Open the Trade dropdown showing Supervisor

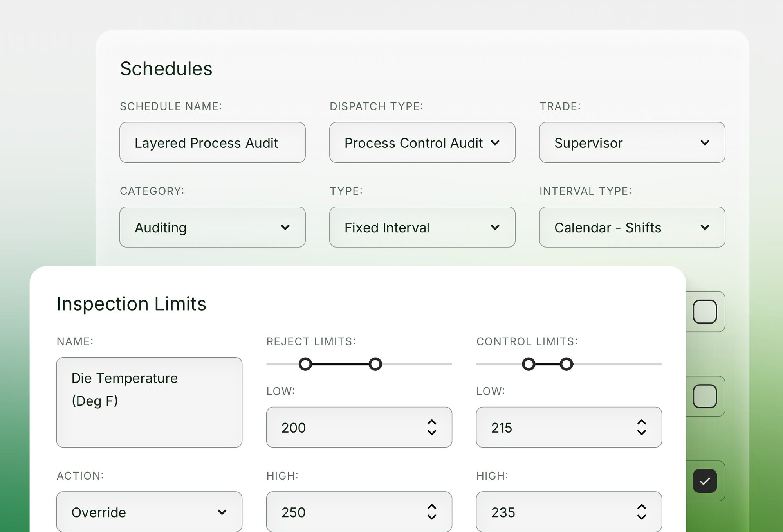[632, 142]
